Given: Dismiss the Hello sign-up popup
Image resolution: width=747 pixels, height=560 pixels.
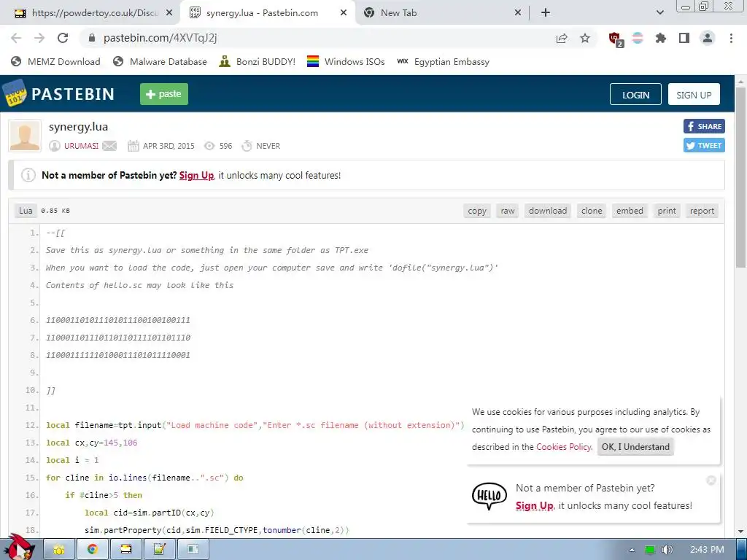Looking at the screenshot, I should pyautogui.click(x=711, y=481).
